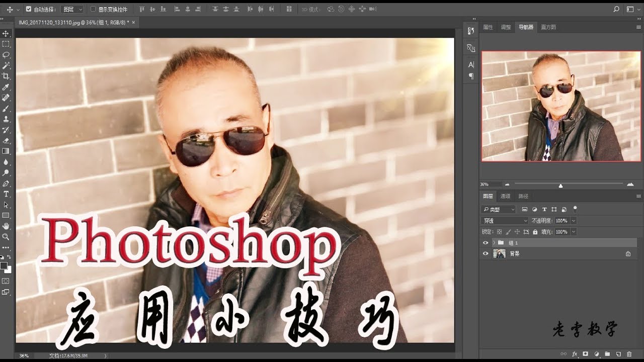Select the Brush tool
Image resolution: width=644 pixels, height=362 pixels.
click(6, 108)
